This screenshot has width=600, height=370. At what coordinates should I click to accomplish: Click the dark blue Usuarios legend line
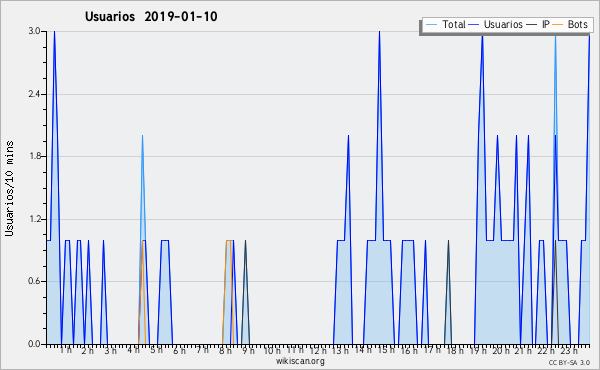[x=474, y=25]
